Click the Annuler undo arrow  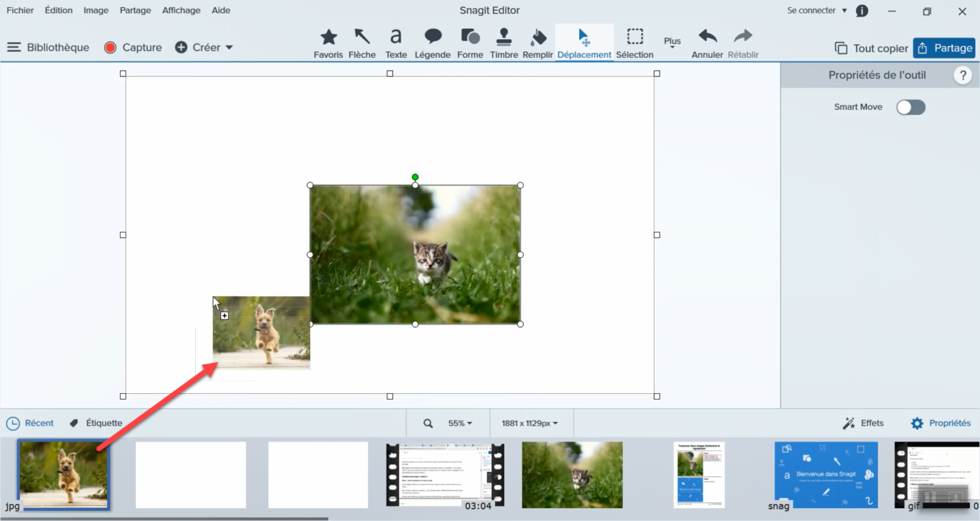(708, 43)
